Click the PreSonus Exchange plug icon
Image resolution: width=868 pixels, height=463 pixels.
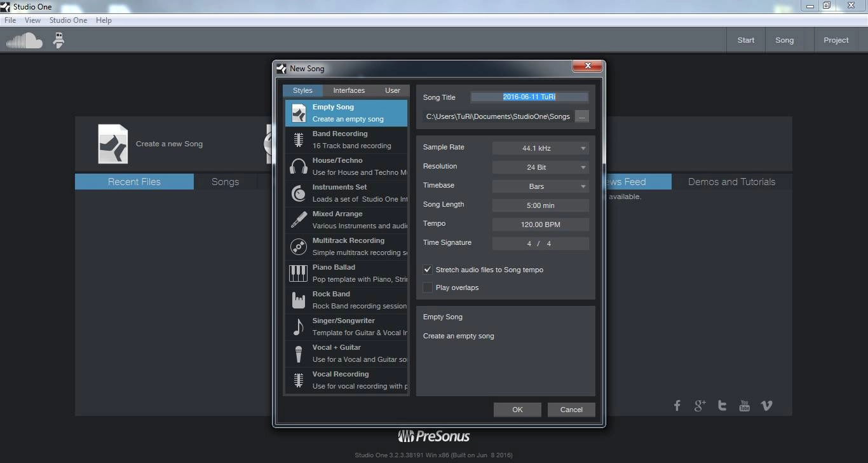[x=58, y=41]
